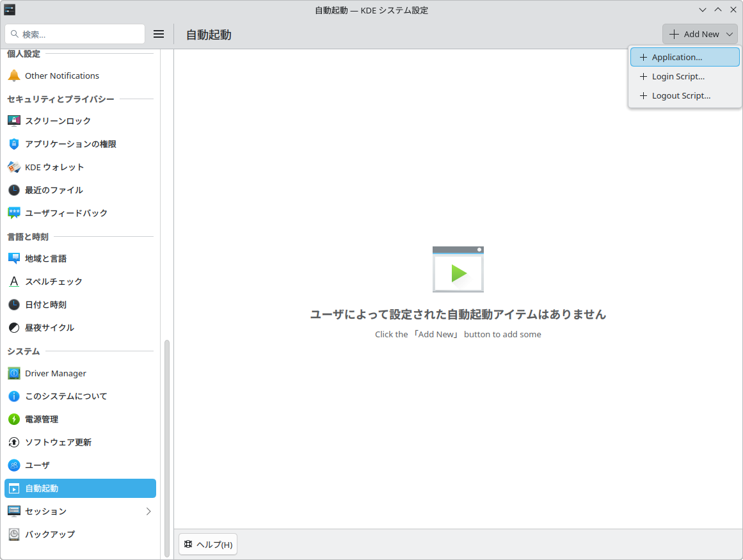The image size is (743, 560).
Task: Select the Driver Manager label
Action: 56,373
